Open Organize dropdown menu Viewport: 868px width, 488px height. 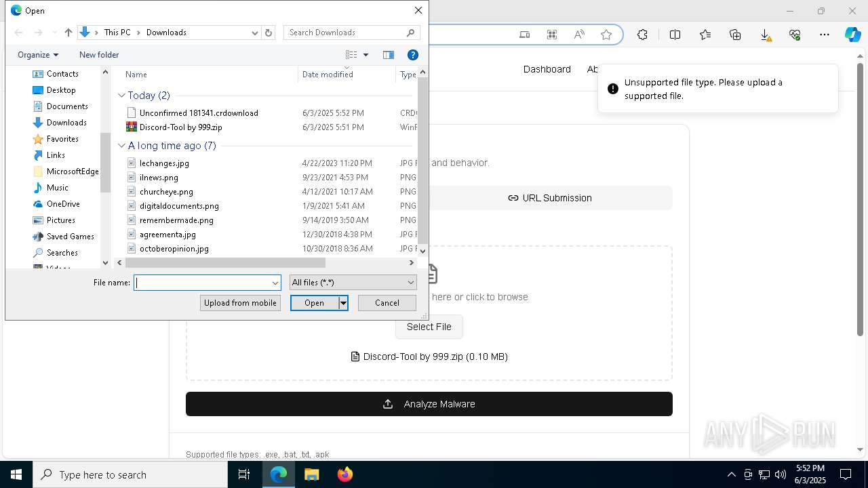[x=38, y=55]
